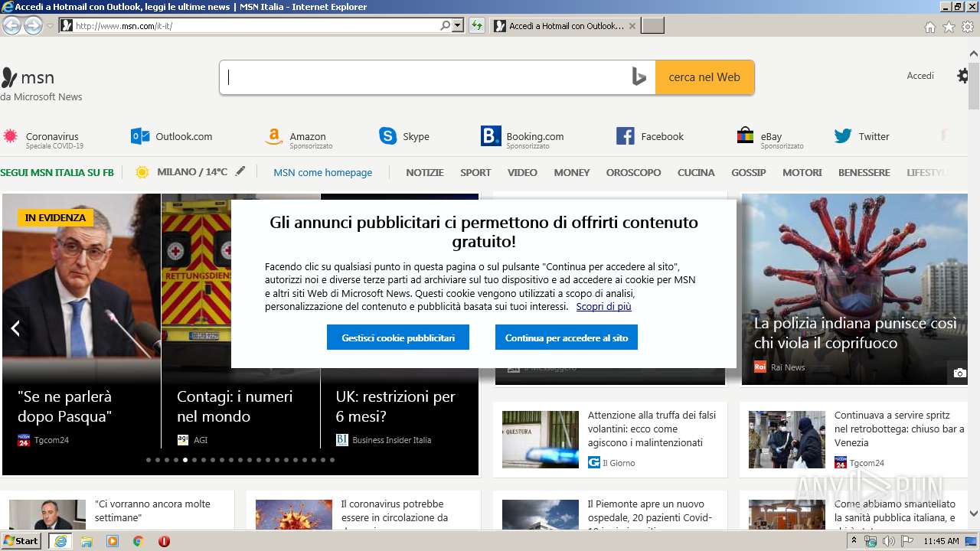Refresh the page using reload icon
This screenshot has width=980, height=551.
[x=477, y=25]
